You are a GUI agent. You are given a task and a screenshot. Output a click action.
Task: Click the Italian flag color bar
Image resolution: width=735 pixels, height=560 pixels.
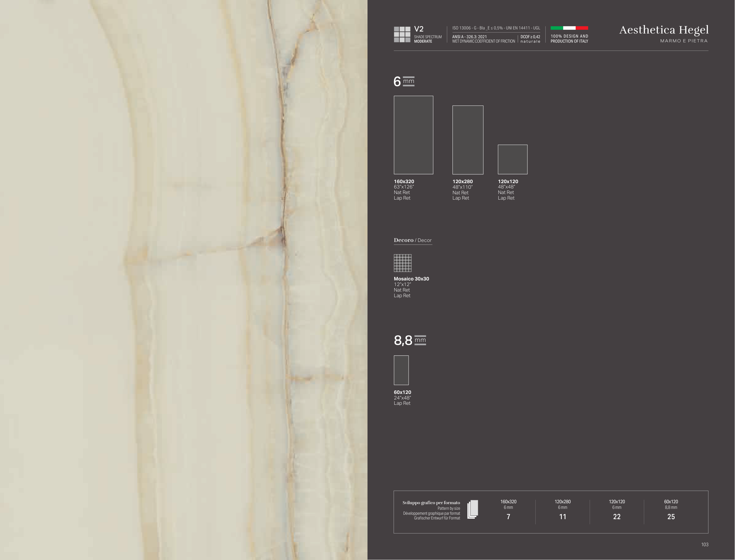pos(569,28)
